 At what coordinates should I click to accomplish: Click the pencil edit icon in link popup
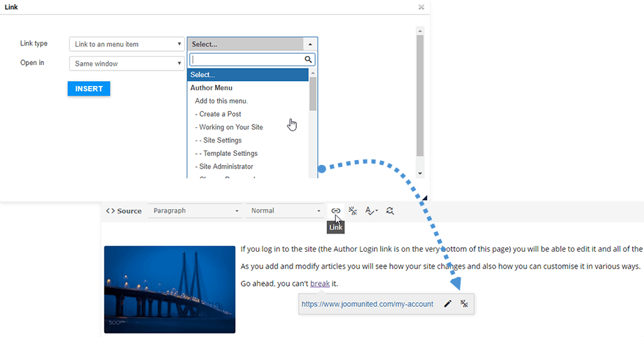448,304
